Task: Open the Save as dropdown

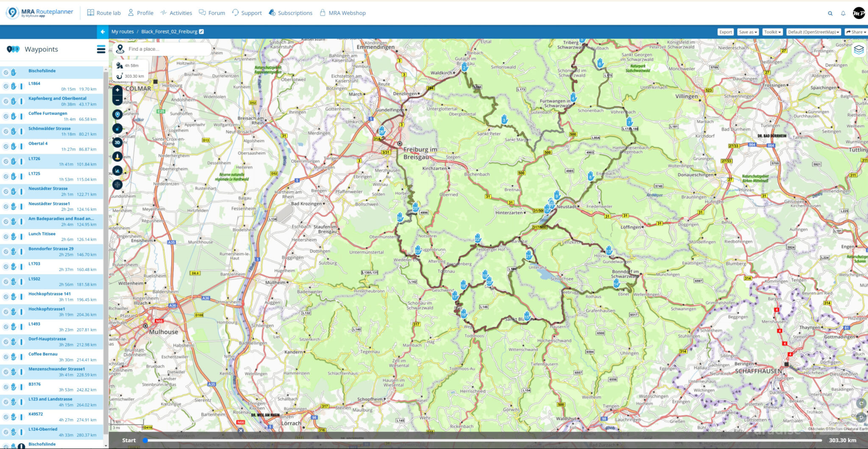Action: [747, 32]
